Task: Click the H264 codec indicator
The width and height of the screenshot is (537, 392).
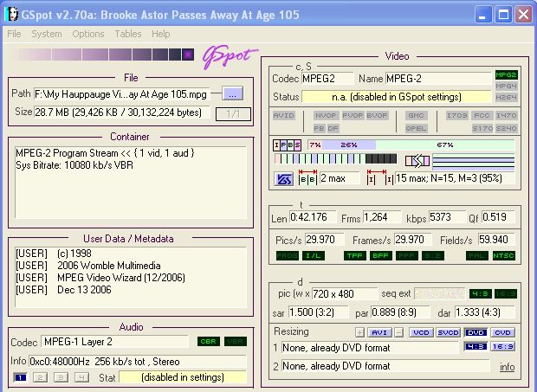Action: [506, 97]
